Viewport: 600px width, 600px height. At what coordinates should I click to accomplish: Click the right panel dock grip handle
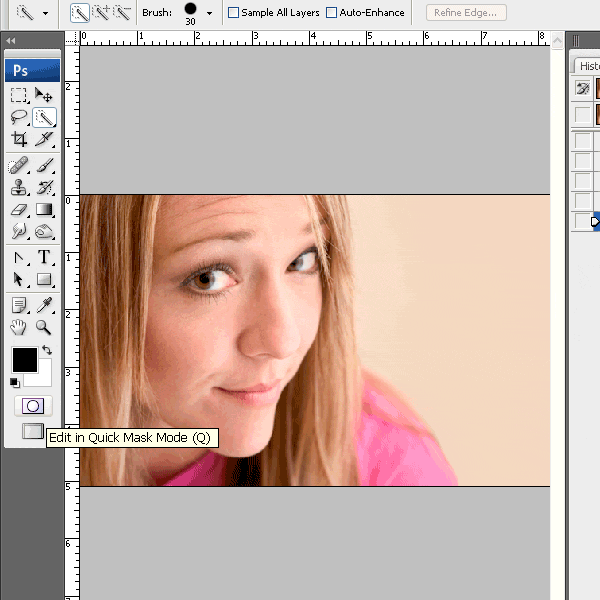click(576, 41)
